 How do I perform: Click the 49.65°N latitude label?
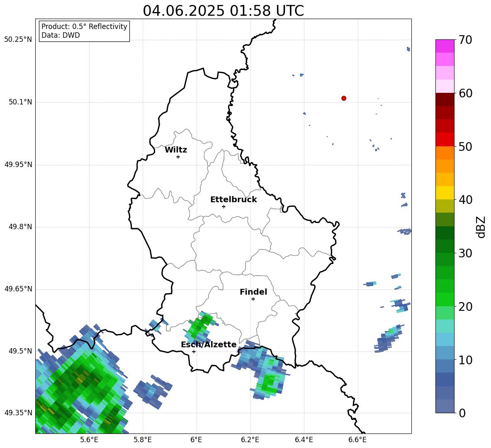tap(18, 289)
